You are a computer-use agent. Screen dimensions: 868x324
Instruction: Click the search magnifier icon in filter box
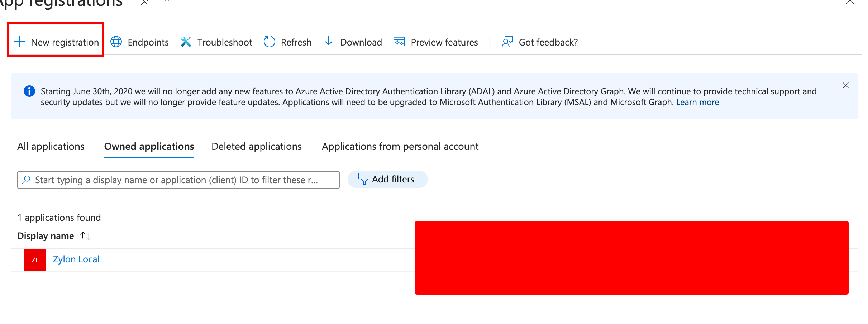26,180
